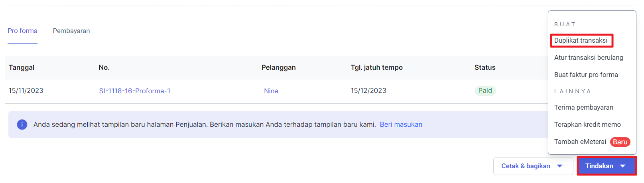Select Duplikat transaksi from menu
644x183 pixels.
(x=581, y=40)
